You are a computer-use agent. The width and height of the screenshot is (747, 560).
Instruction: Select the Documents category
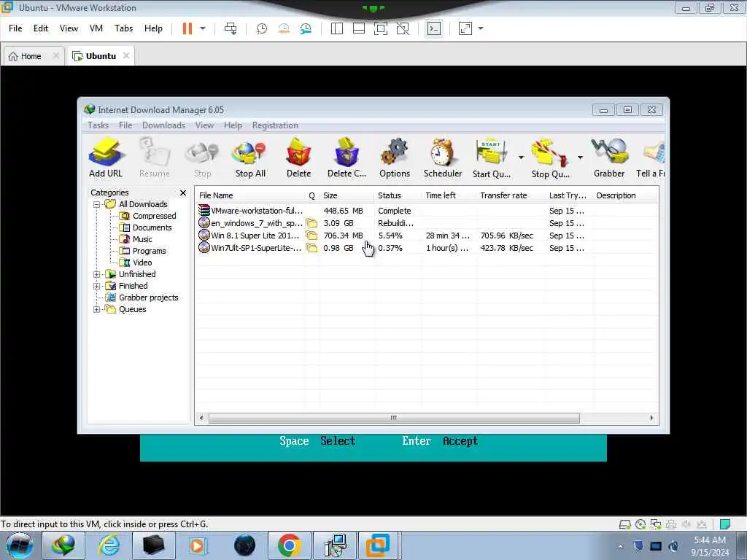[x=152, y=227]
